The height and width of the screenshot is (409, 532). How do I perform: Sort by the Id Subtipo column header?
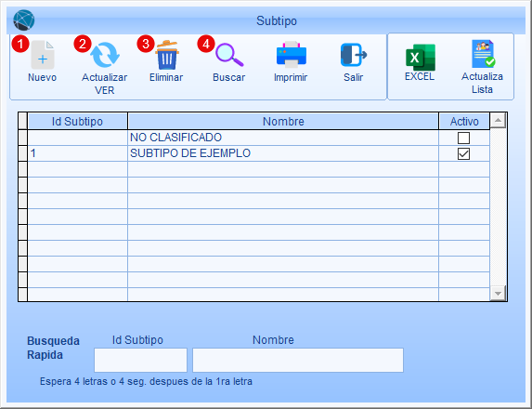(x=77, y=121)
